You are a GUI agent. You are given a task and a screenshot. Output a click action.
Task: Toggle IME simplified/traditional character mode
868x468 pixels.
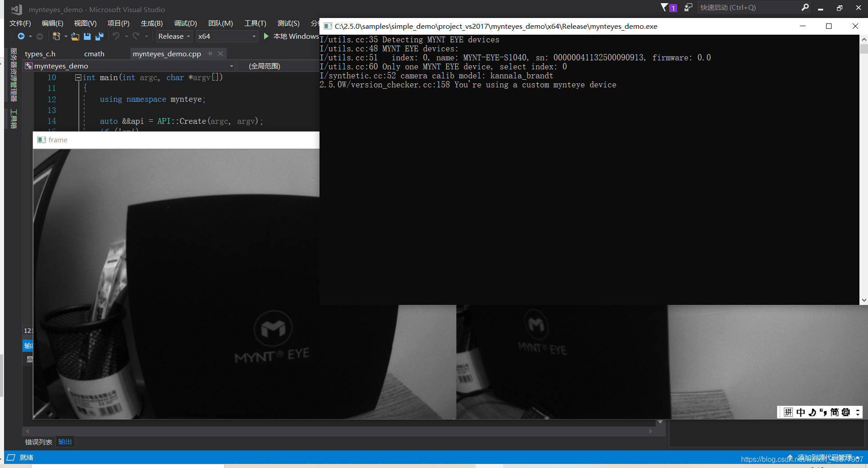pos(834,412)
